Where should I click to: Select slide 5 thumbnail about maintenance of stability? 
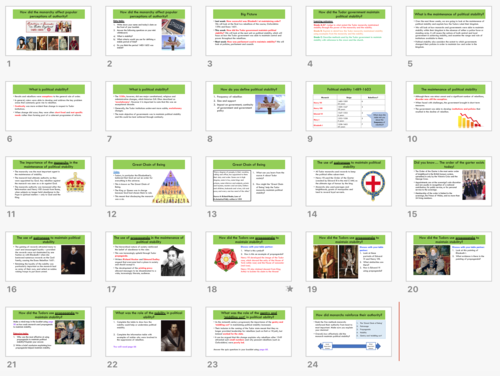tap(449, 31)
